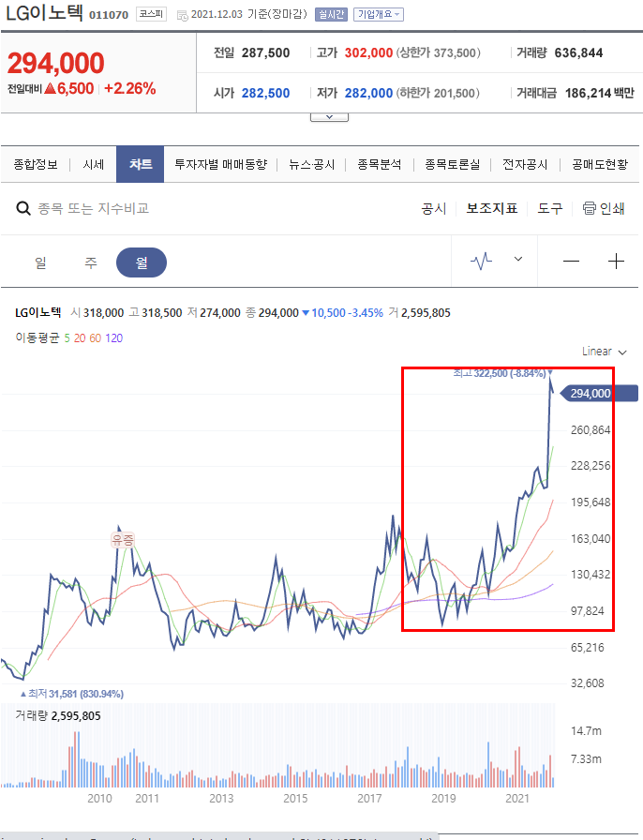Expand the quote details chevron
This screenshot has width=643, height=840.
click(330, 117)
